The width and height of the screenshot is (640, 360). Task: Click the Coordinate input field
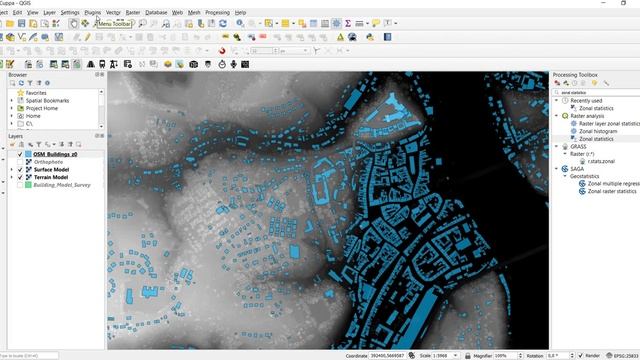[x=387, y=356]
